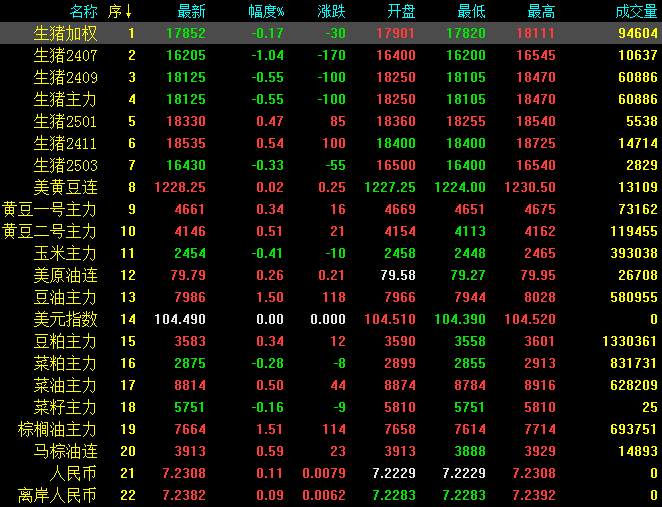This screenshot has height=507, width=662.
Task: Select the 菜粕主力 row
Action: 331,363
